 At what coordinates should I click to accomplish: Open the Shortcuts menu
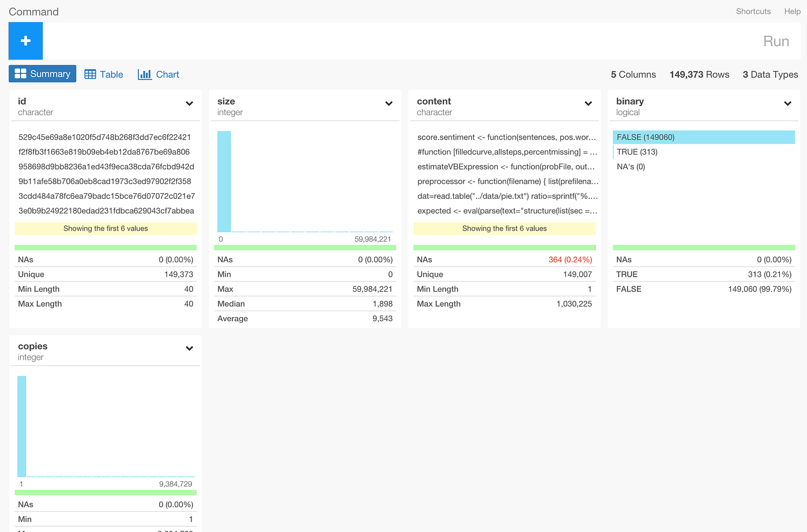coord(753,11)
